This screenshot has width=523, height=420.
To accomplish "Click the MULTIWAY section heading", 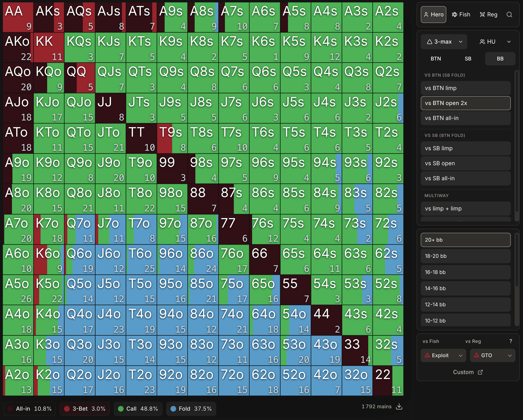I will 436,195.
